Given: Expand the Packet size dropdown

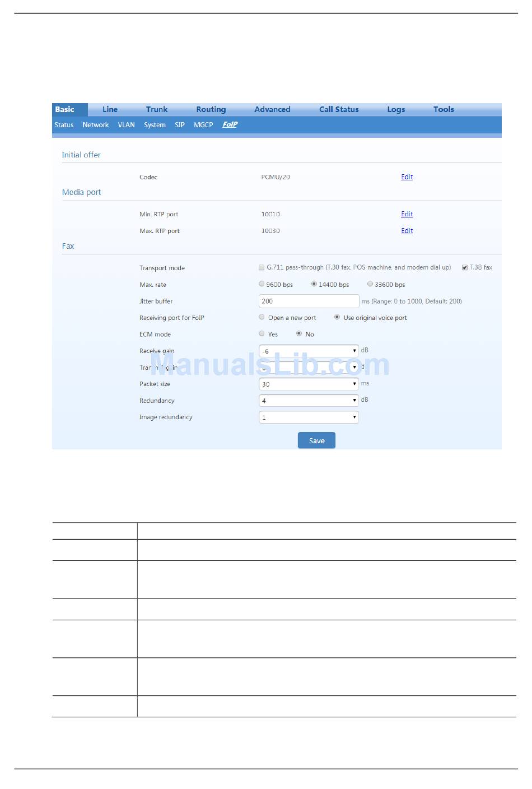Looking at the screenshot, I should pyautogui.click(x=309, y=384).
